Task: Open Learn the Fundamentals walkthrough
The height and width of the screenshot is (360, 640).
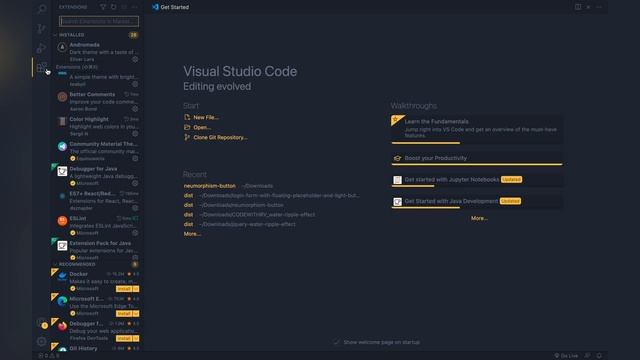Action: pyautogui.click(x=477, y=129)
